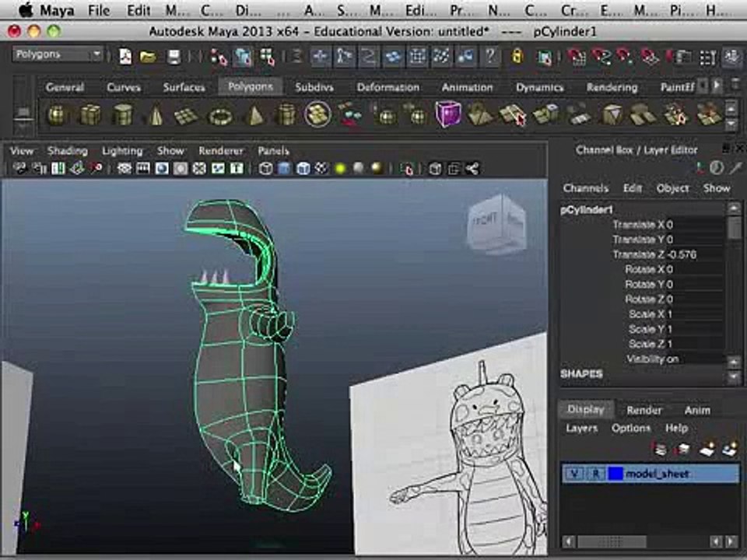Open the viewport Lighting menu
Viewport: 747px width, 560px height.
pyautogui.click(x=122, y=151)
